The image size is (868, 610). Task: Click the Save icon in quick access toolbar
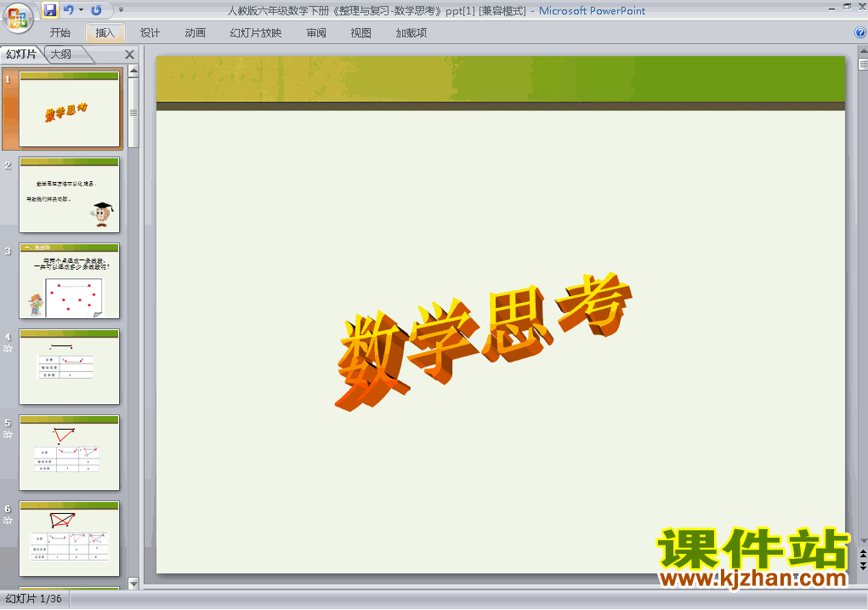(x=50, y=10)
